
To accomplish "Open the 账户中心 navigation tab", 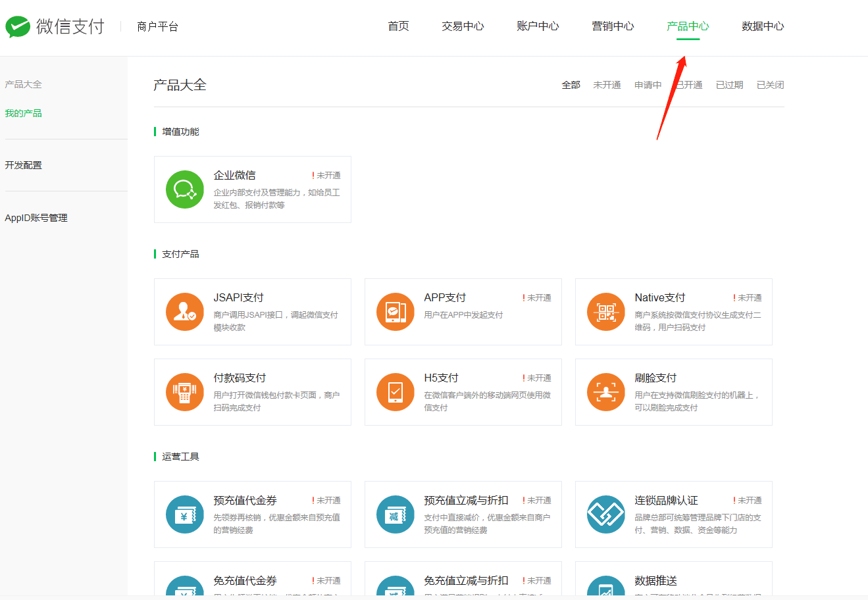I will 538,26.
